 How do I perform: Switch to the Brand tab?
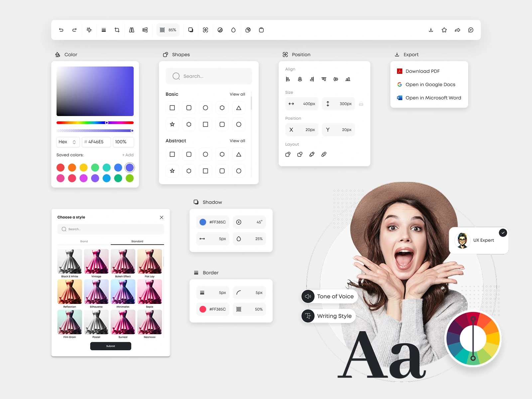point(84,241)
